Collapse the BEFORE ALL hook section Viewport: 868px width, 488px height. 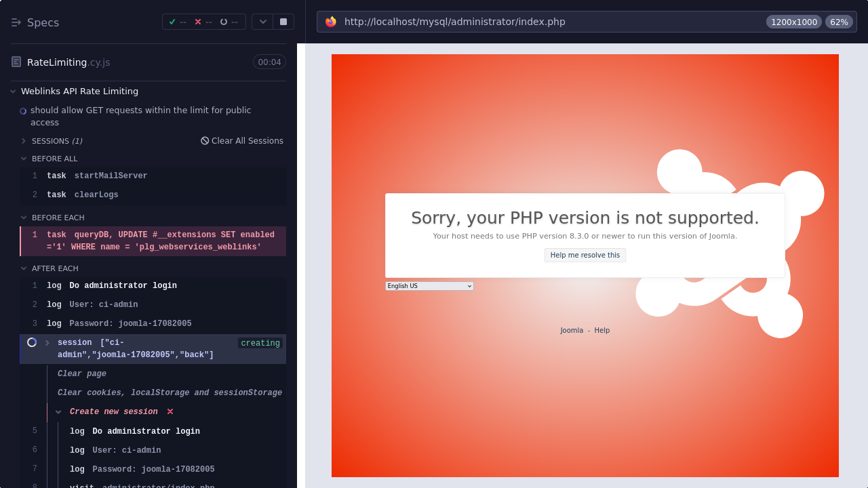(24, 159)
